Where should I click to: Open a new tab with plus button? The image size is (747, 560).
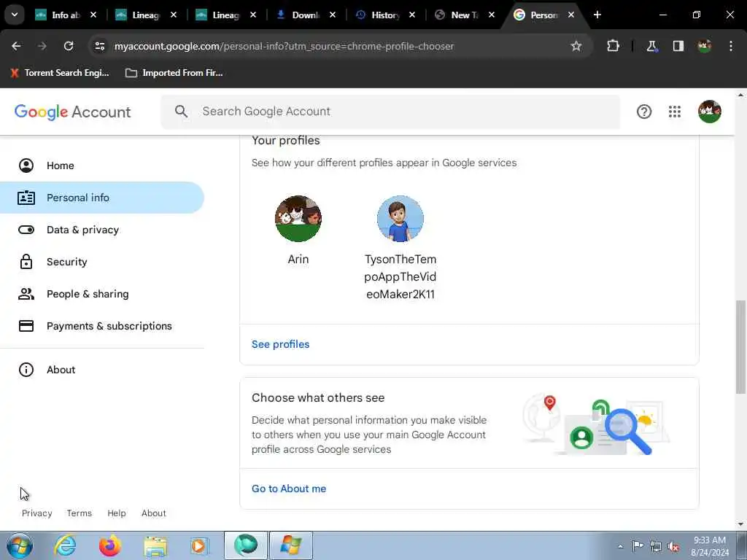[597, 15]
